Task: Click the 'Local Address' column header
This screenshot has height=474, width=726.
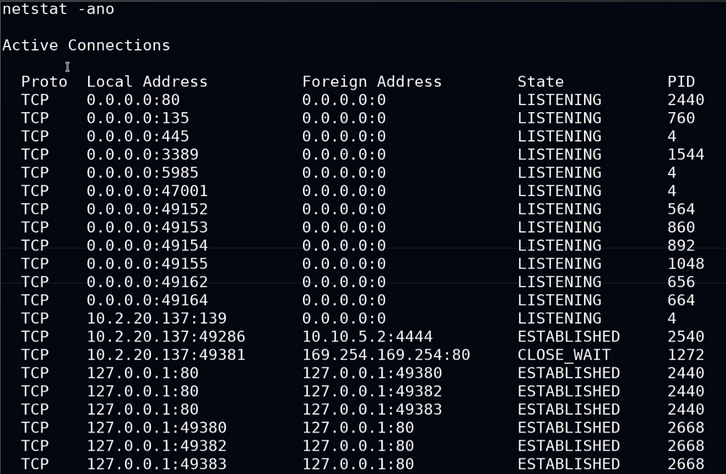Action: (147, 81)
